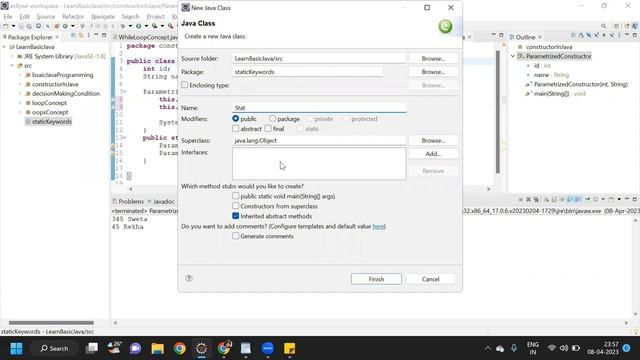Open the Sticky Notes taskbar icon
This screenshot has width=640, height=360.
pos(289,349)
